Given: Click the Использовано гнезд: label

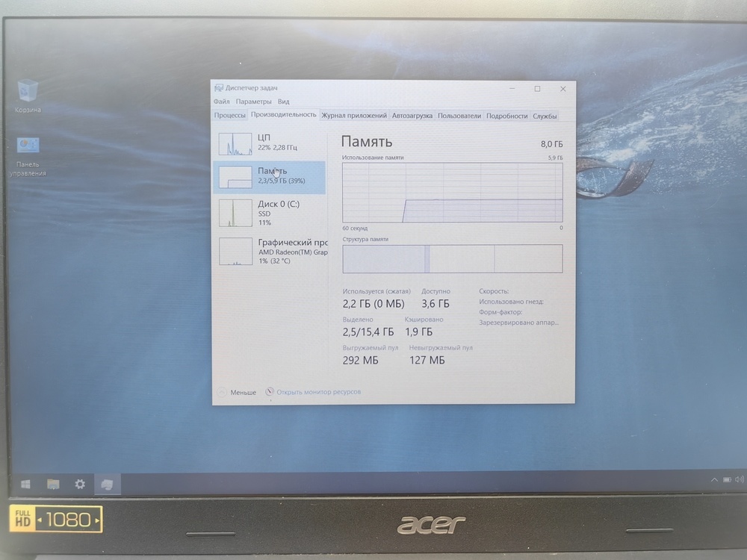Looking at the screenshot, I should coord(511,302).
